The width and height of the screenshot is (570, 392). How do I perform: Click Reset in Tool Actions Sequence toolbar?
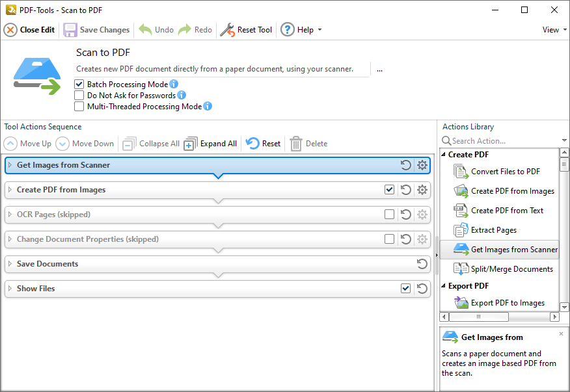263,144
